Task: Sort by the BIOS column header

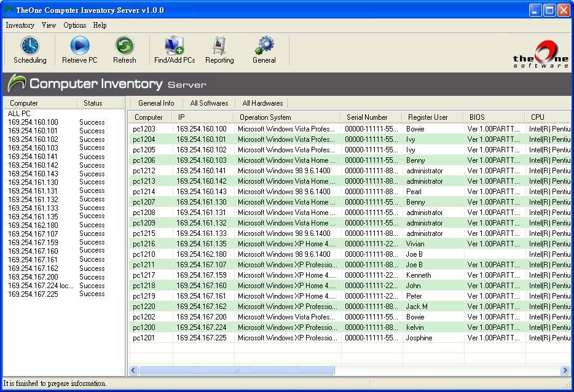Action: 494,117
